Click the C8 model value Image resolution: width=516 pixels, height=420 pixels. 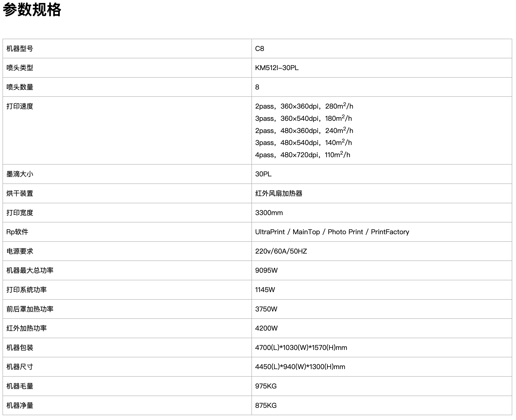click(x=259, y=49)
